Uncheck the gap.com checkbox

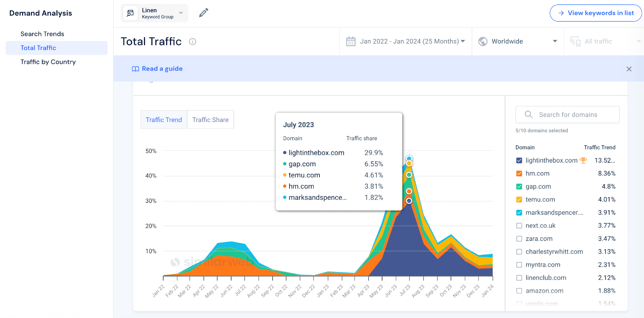click(x=519, y=187)
